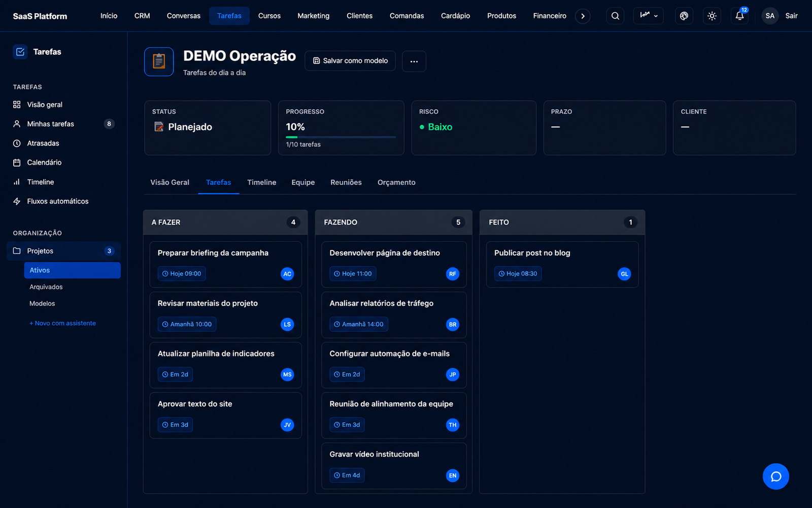Screen dimensions: 812x508
Task: Switch to the Equipe tab
Action: pos(303,182)
